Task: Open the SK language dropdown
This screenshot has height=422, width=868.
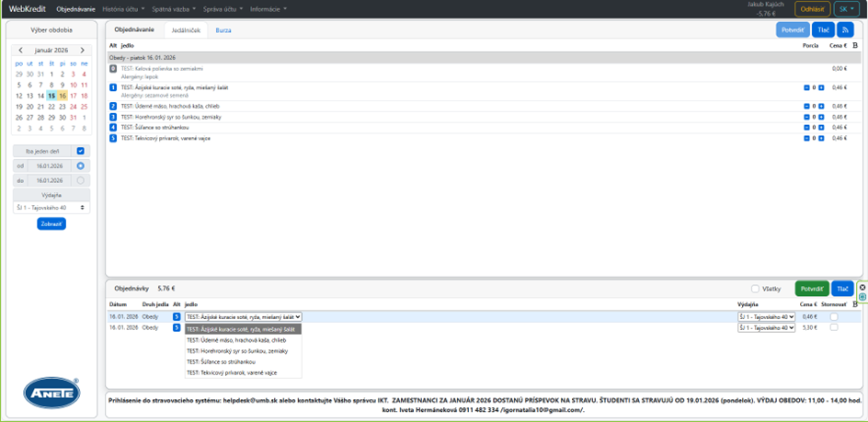Action: tap(846, 9)
